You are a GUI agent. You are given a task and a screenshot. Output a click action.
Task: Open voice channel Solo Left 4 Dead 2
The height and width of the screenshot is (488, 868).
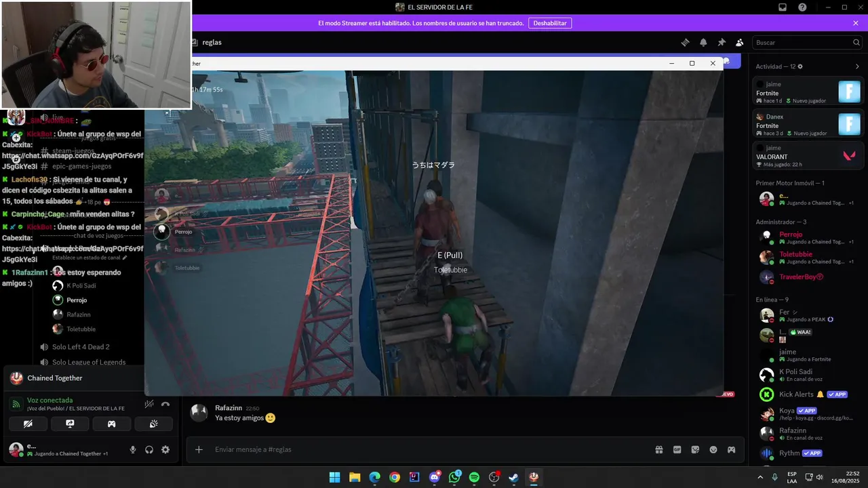[81, 347]
